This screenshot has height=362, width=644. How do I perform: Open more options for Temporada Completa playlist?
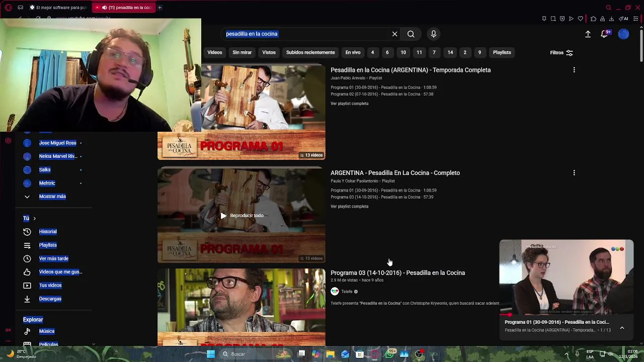[574, 70]
